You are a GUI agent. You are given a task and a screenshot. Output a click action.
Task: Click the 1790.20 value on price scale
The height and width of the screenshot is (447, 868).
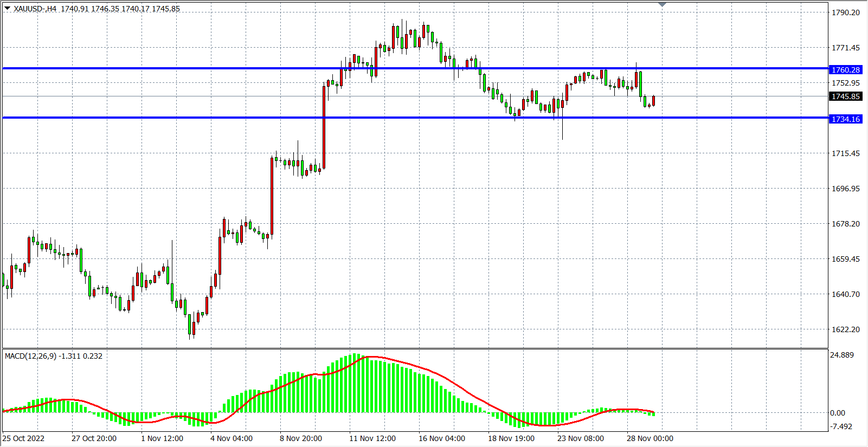[x=845, y=12]
